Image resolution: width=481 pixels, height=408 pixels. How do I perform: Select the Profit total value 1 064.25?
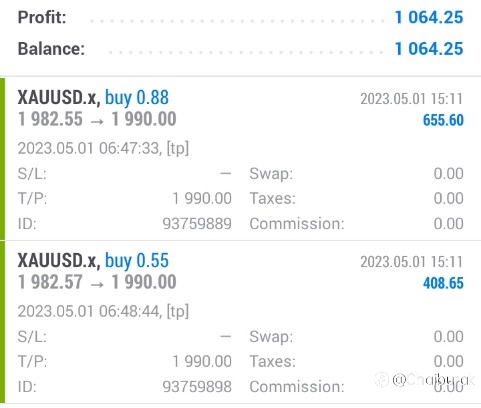click(x=429, y=17)
